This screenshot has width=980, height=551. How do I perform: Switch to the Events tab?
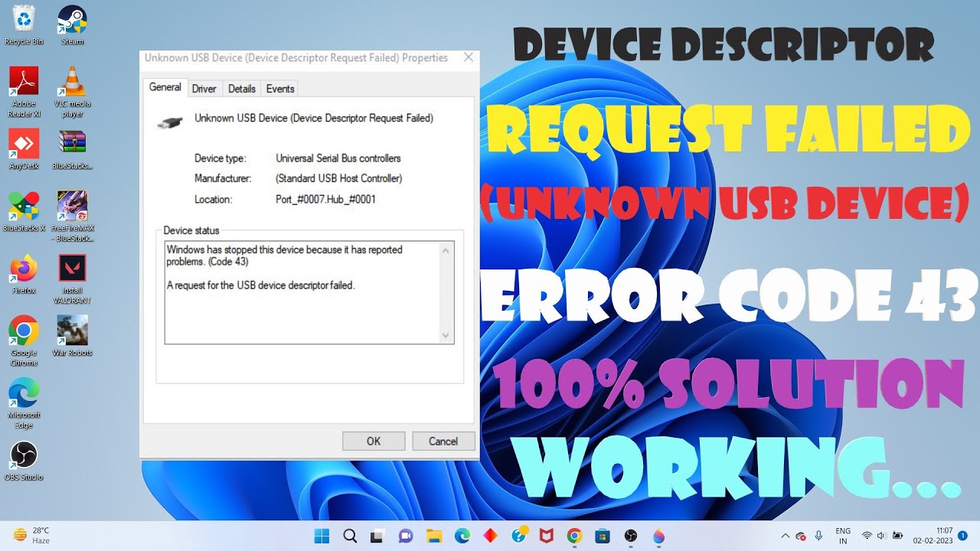click(280, 89)
